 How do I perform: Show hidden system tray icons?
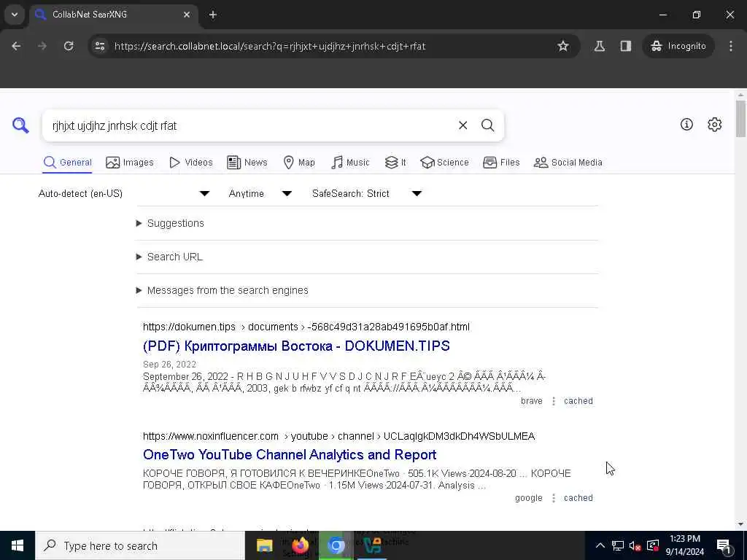click(x=600, y=545)
